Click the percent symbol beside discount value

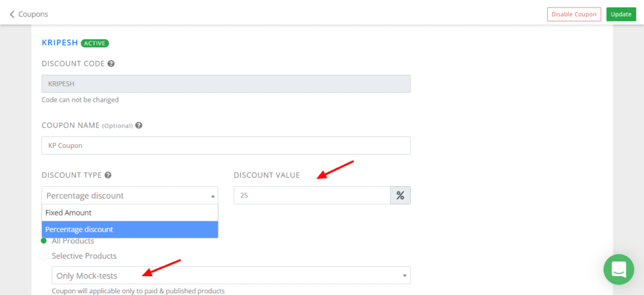point(400,196)
